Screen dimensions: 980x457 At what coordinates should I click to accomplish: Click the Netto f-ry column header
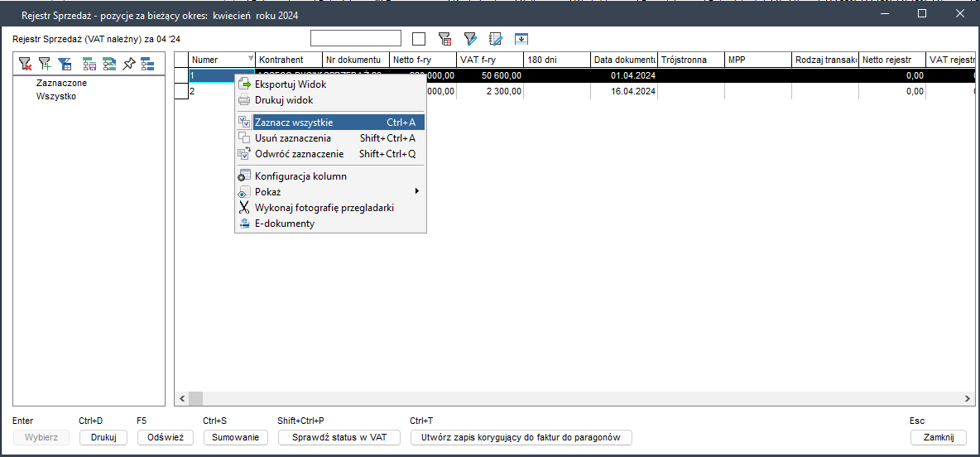tap(422, 60)
